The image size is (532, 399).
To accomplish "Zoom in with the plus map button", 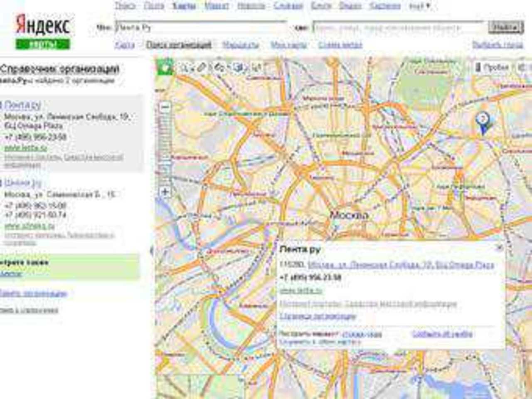I will tap(165, 192).
